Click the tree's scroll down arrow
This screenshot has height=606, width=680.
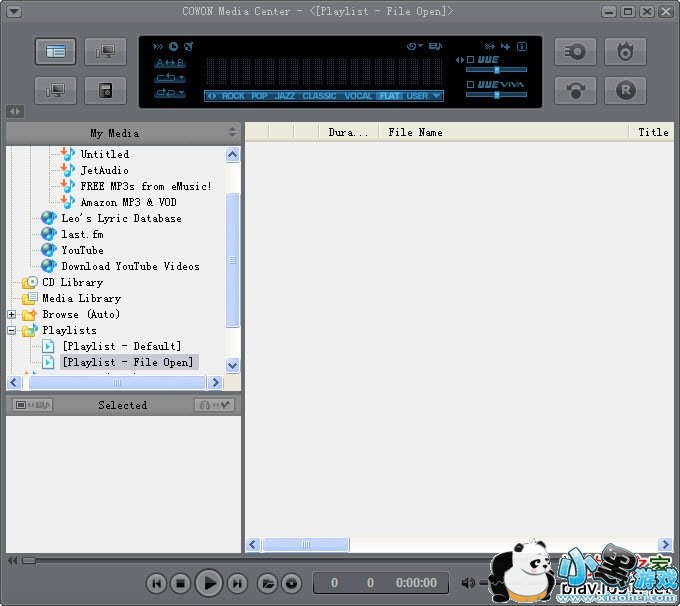232,365
